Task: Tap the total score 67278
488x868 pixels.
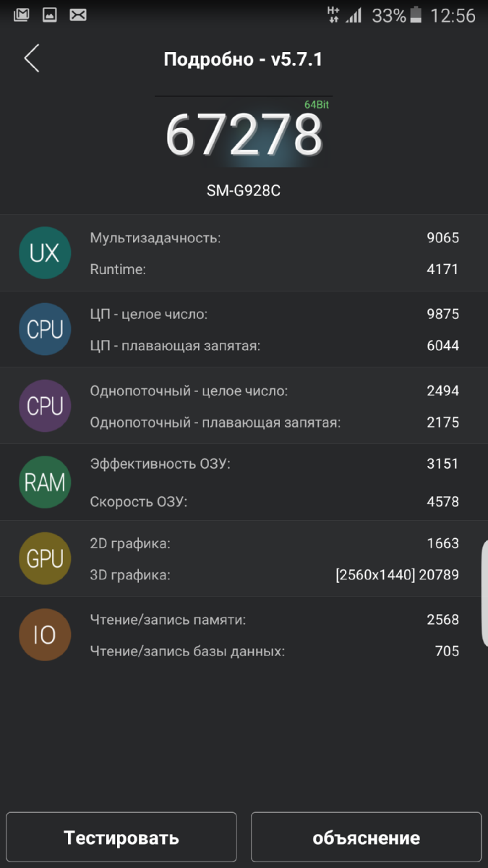Action: [x=244, y=135]
